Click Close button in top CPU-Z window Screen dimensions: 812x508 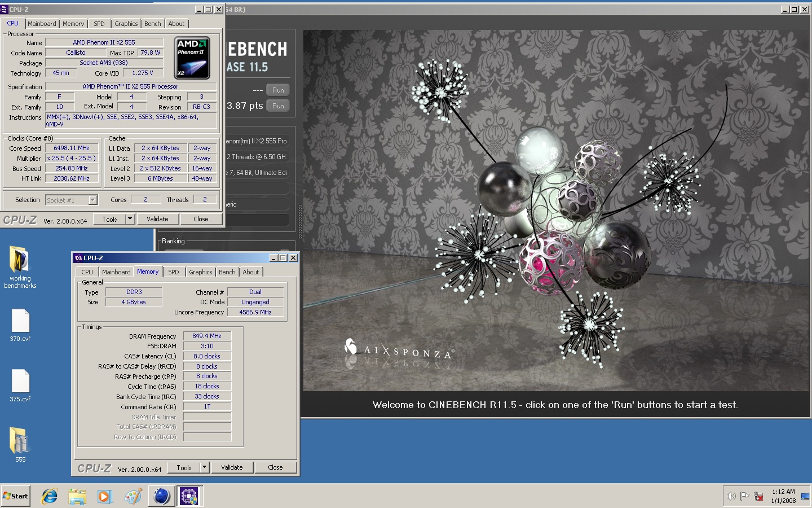[x=201, y=218]
